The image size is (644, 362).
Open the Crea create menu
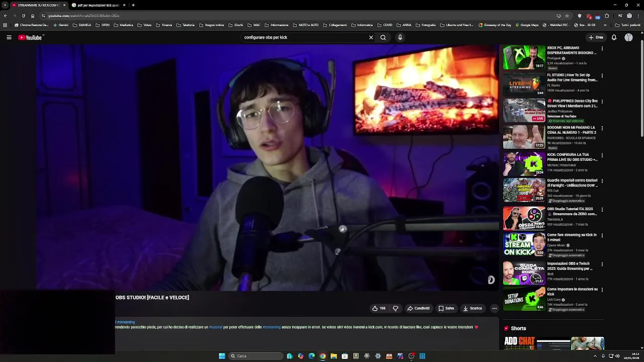click(596, 37)
